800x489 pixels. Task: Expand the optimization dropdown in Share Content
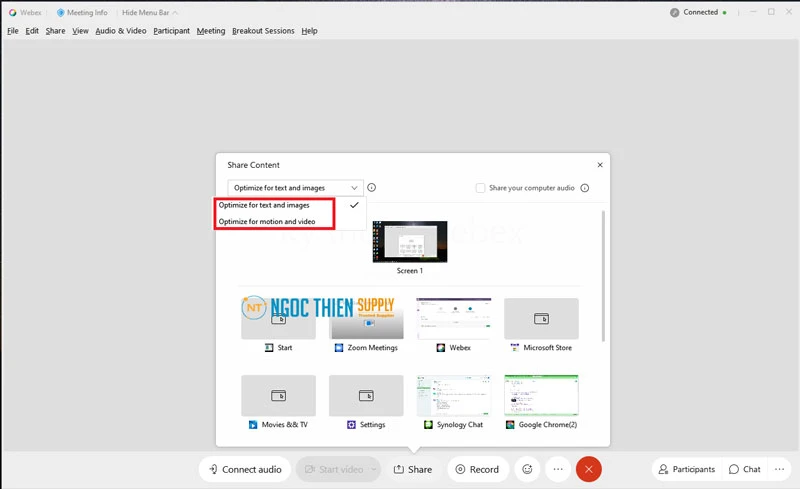tap(295, 188)
